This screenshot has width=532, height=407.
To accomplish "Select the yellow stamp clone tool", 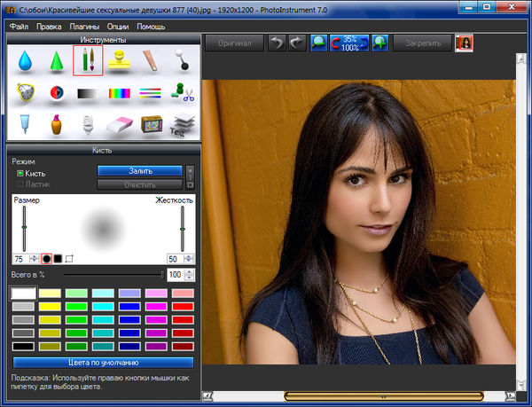I will tap(120, 61).
